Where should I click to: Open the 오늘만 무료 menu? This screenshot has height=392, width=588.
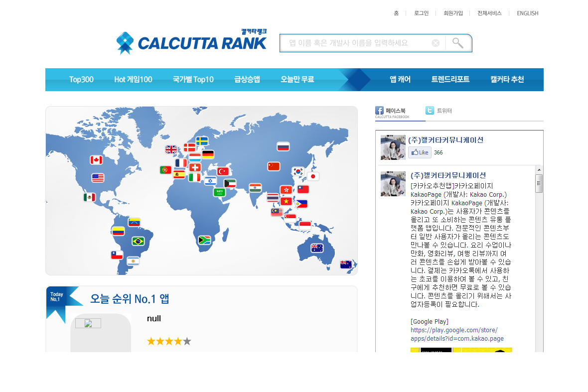tap(297, 80)
